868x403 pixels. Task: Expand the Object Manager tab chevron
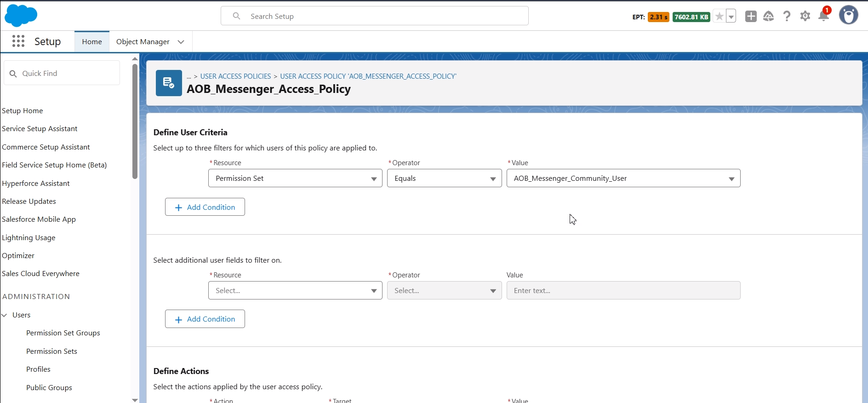coord(181,42)
